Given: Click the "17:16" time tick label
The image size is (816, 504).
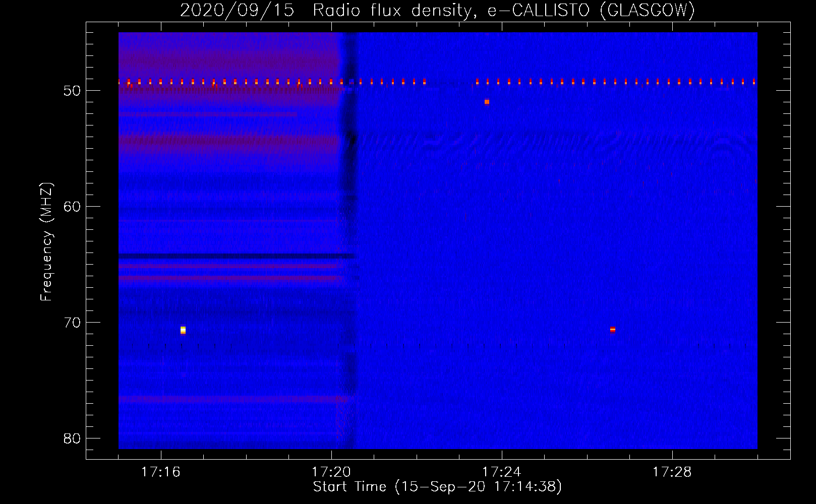Looking at the screenshot, I should point(160,472).
